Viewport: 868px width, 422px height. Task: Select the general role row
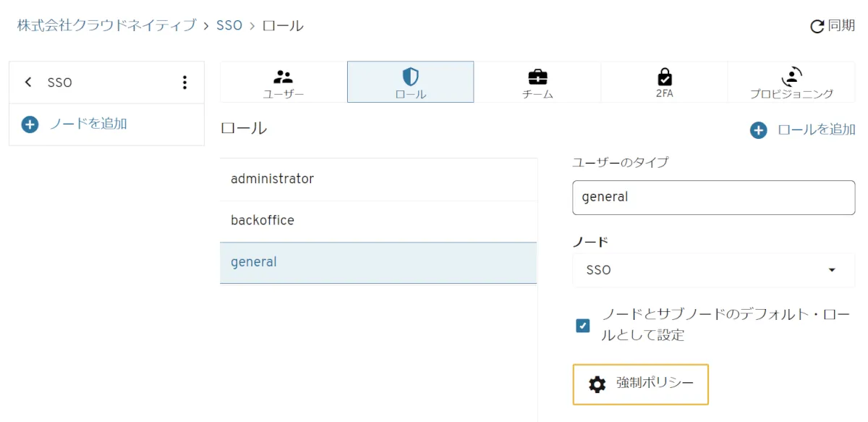pyautogui.click(x=378, y=262)
